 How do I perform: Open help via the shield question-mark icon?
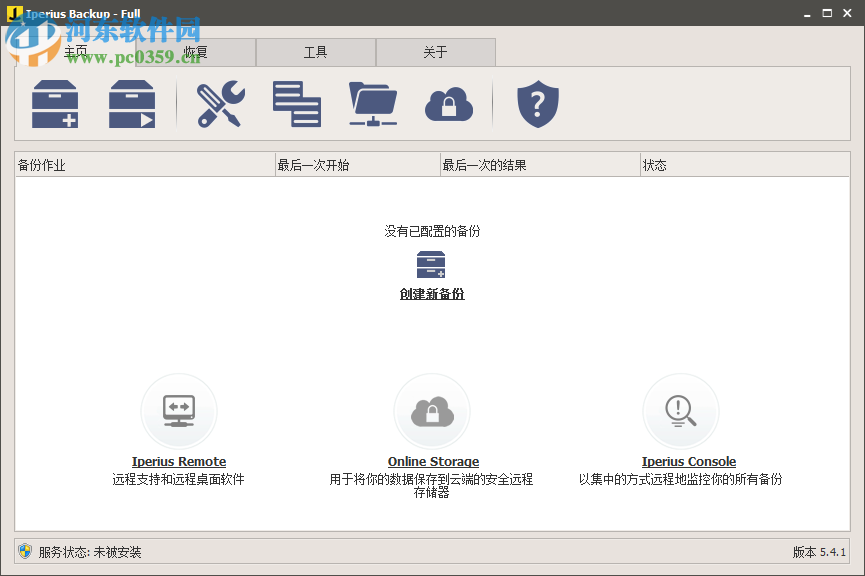coord(537,103)
